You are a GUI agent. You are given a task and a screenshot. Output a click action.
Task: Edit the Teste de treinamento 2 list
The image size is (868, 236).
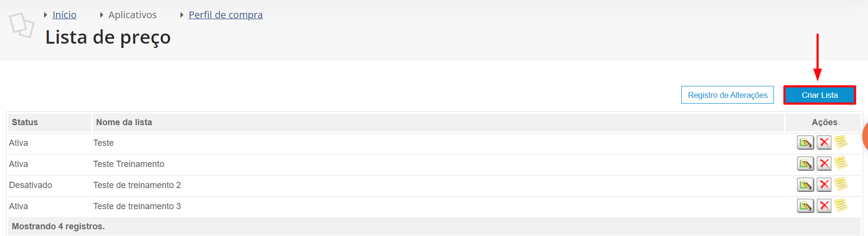[805, 185]
